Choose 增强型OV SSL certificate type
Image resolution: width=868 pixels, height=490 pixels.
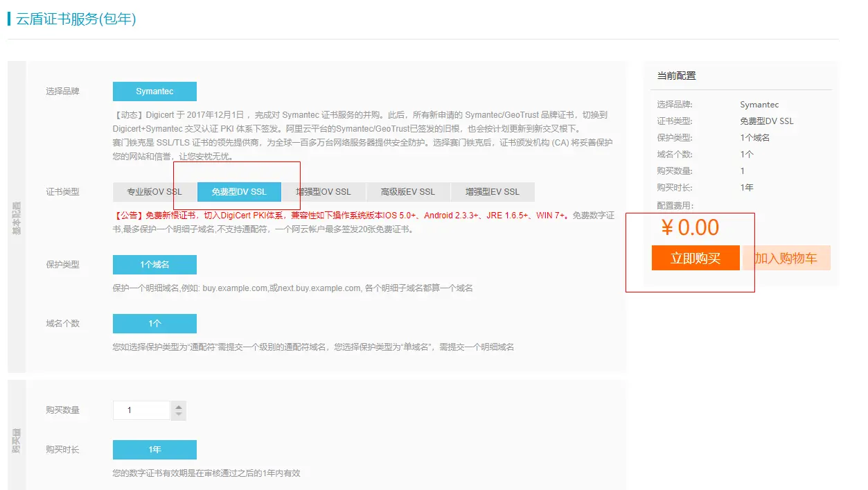pos(324,192)
